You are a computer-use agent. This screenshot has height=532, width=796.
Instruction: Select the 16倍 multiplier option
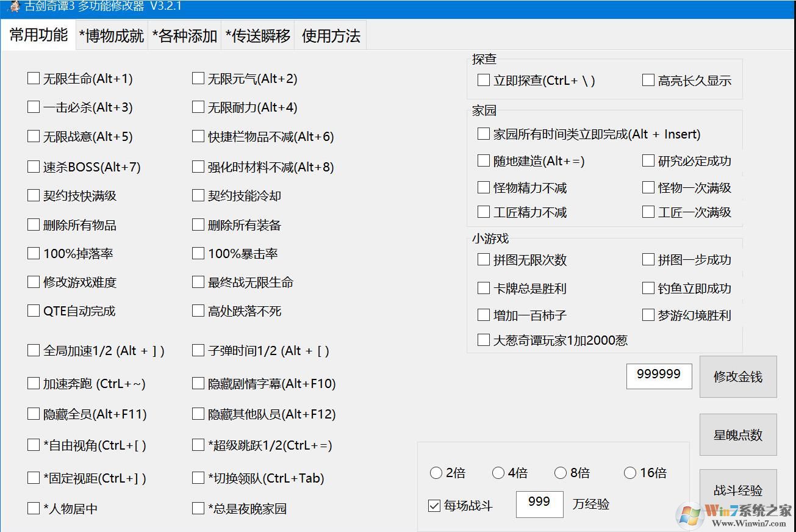click(630, 472)
